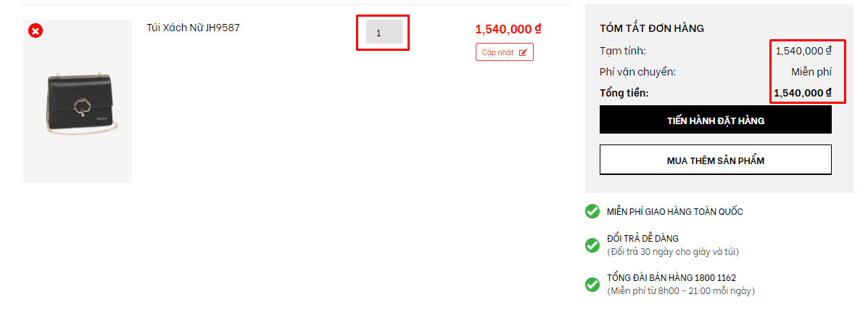
Task: Click the Cập nhật update button
Action: click(x=504, y=52)
